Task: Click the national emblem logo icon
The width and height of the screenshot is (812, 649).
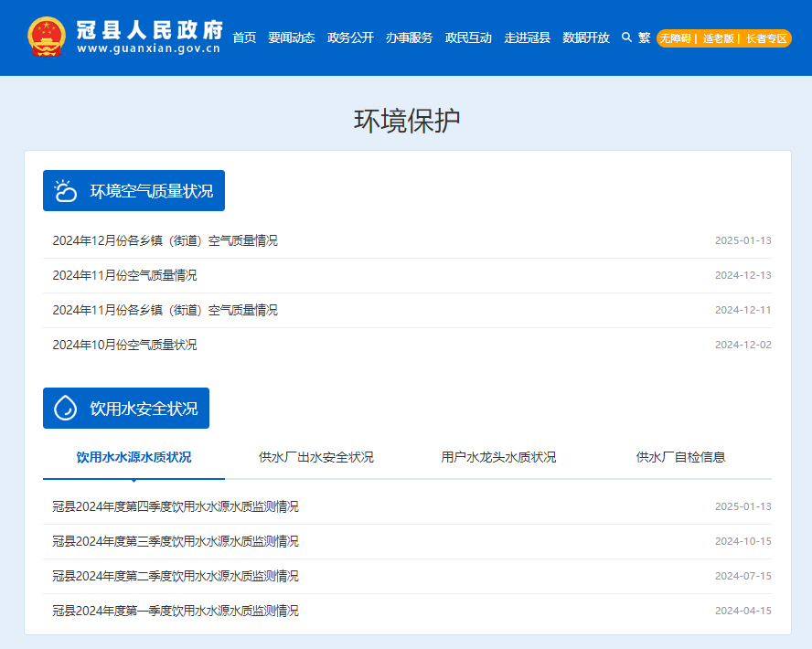Action: (x=47, y=37)
